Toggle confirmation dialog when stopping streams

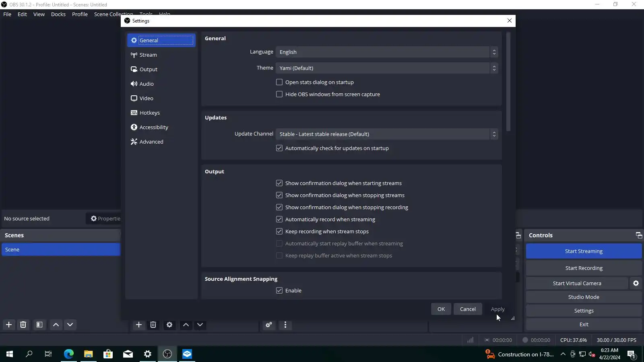click(279, 195)
